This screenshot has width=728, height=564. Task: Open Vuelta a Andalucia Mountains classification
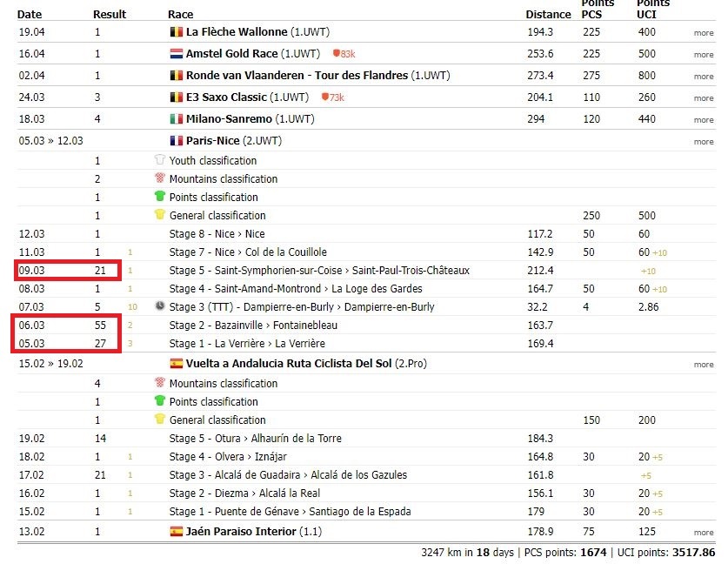(224, 384)
